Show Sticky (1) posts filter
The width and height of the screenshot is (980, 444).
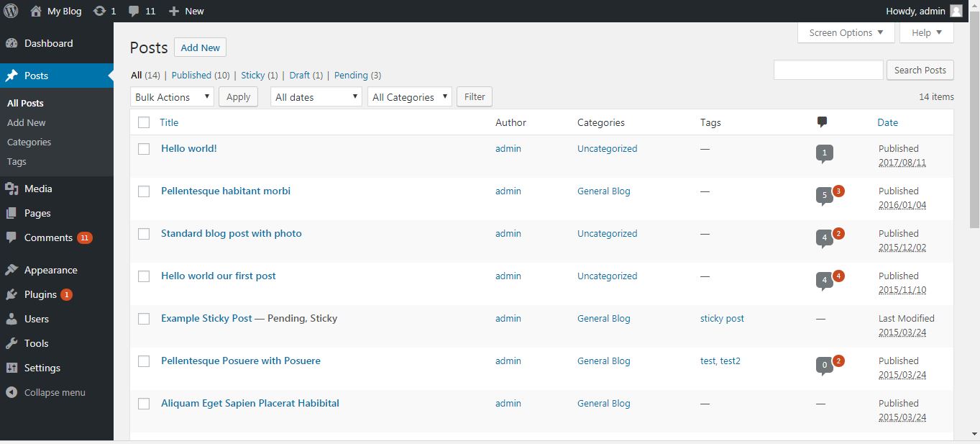(259, 75)
